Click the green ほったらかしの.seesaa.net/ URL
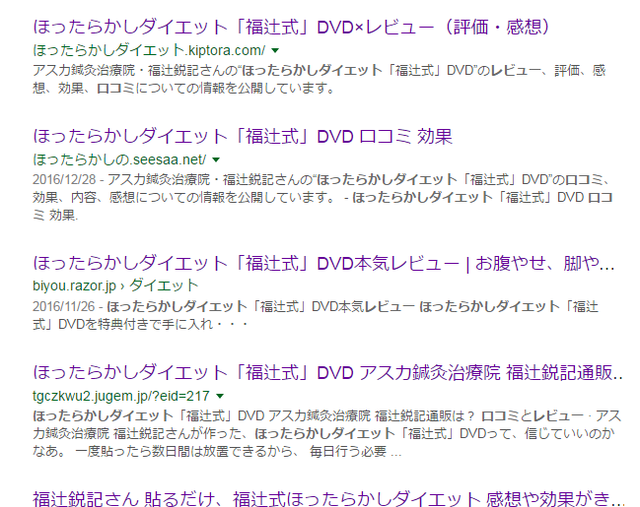This screenshot has width=640, height=507. pos(119,159)
